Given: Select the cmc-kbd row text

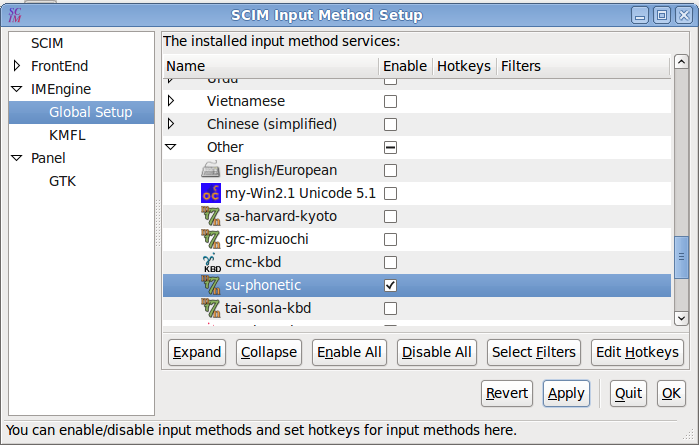Looking at the screenshot, I should (253, 262).
